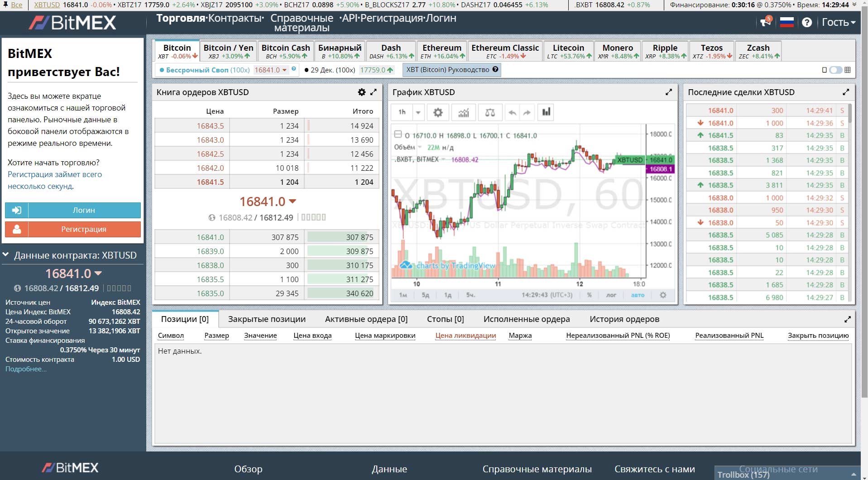Open the help question mark icon in the header

[807, 22]
